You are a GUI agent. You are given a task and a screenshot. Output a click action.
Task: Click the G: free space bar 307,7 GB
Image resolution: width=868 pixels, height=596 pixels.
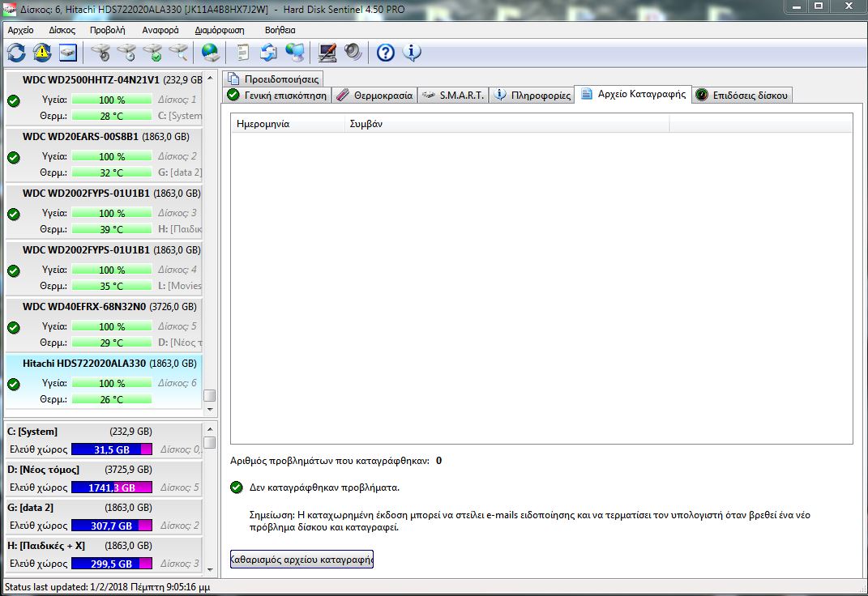(x=112, y=526)
